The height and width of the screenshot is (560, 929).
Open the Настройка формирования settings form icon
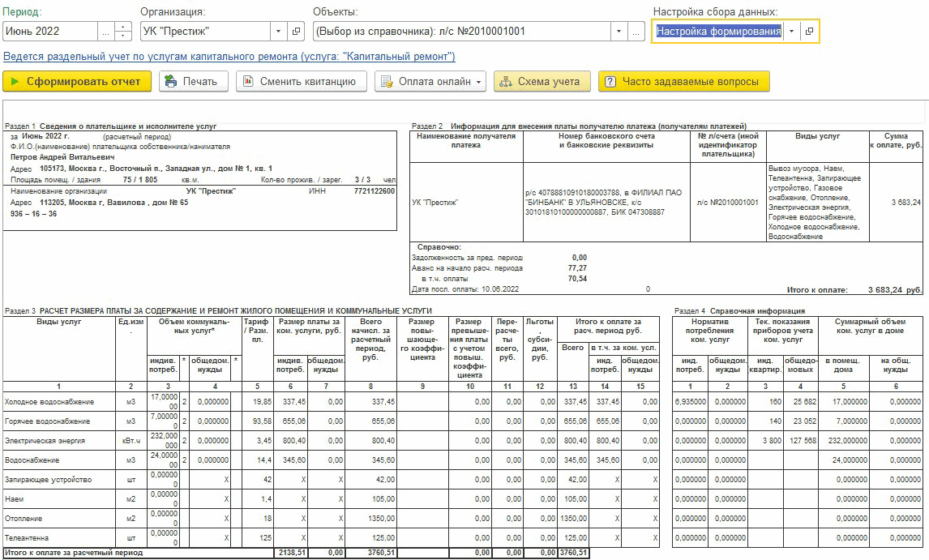coord(809,32)
